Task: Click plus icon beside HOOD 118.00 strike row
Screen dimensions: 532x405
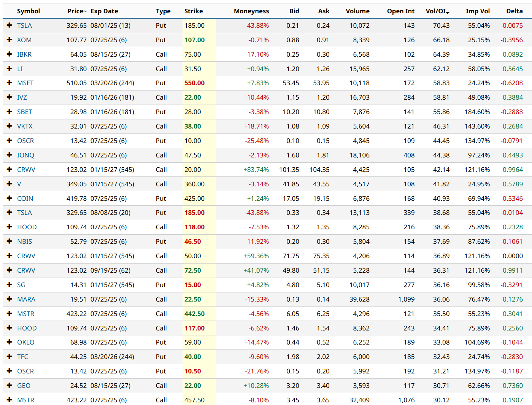Action: point(10,227)
